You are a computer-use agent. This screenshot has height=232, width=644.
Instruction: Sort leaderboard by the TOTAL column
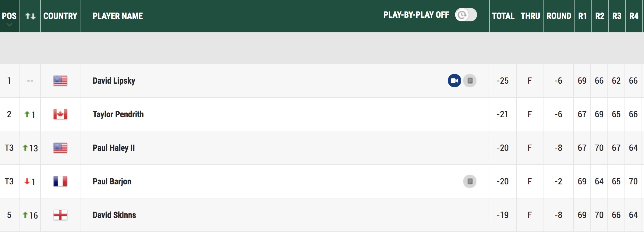(x=503, y=16)
